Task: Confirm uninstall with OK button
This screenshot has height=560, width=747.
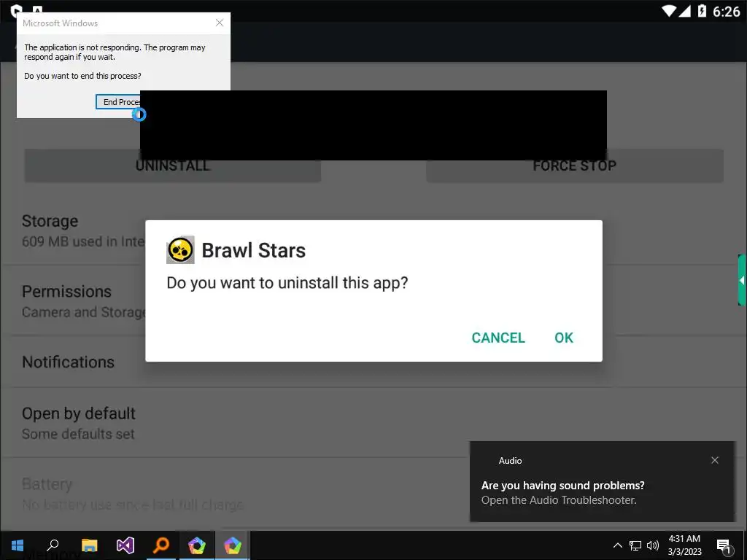Action: click(x=564, y=338)
